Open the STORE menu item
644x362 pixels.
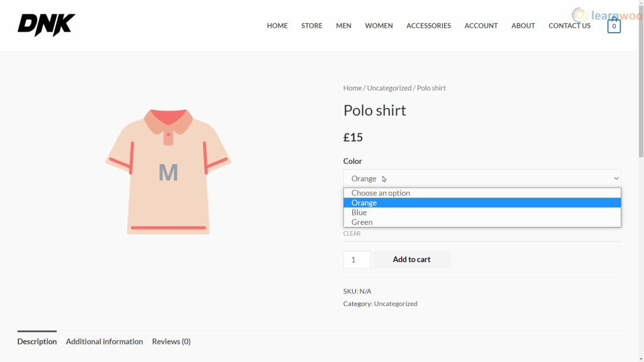(312, 25)
